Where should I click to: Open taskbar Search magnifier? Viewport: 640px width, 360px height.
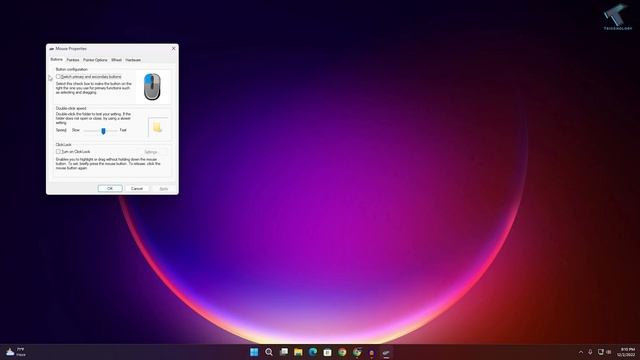pos(269,352)
